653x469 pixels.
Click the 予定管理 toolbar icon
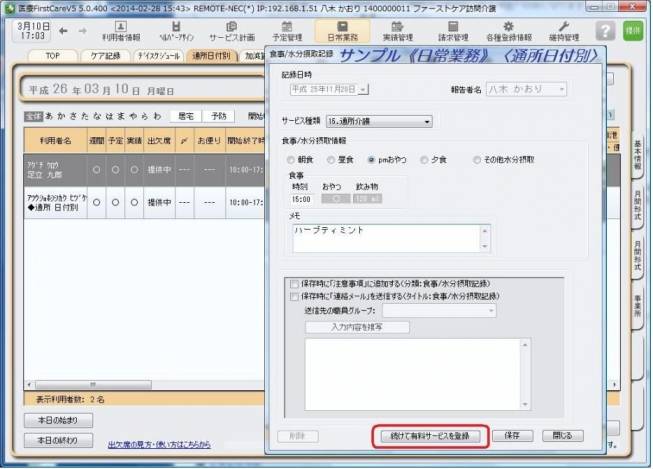pos(288,31)
